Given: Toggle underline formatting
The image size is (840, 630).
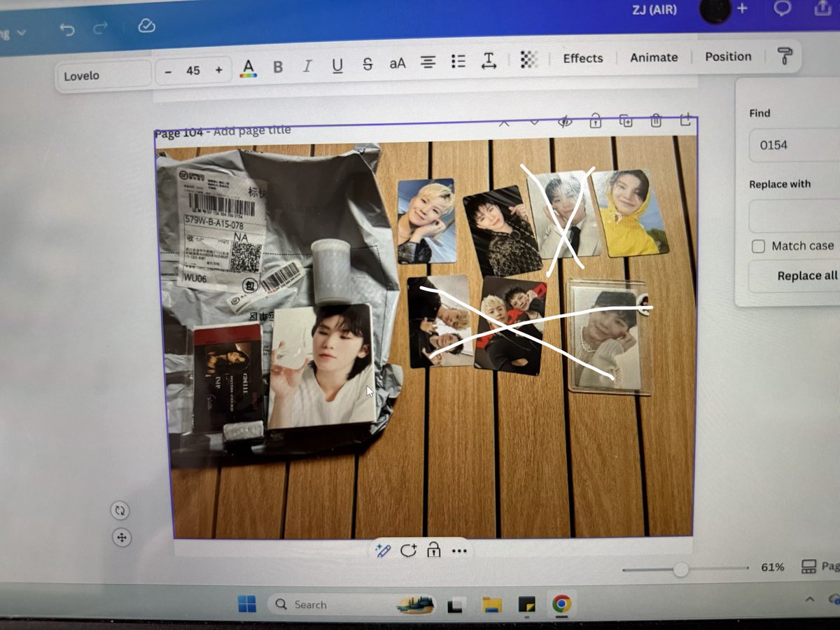Looking at the screenshot, I should click(337, 66).
